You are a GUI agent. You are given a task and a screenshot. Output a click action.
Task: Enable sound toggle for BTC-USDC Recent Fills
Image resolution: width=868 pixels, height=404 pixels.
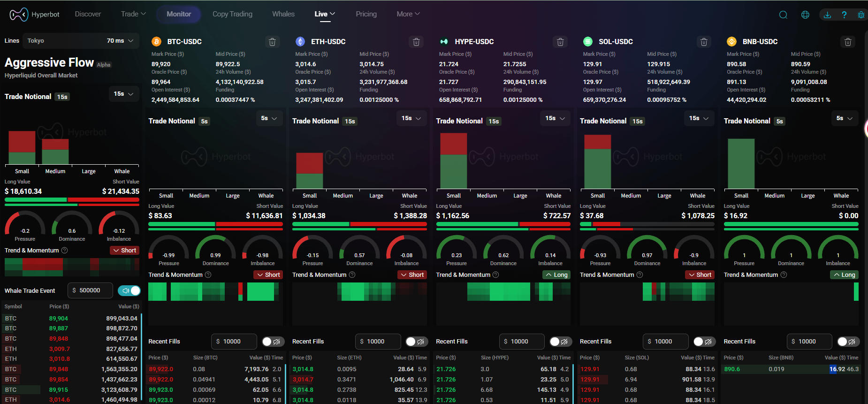click(273, 342)
